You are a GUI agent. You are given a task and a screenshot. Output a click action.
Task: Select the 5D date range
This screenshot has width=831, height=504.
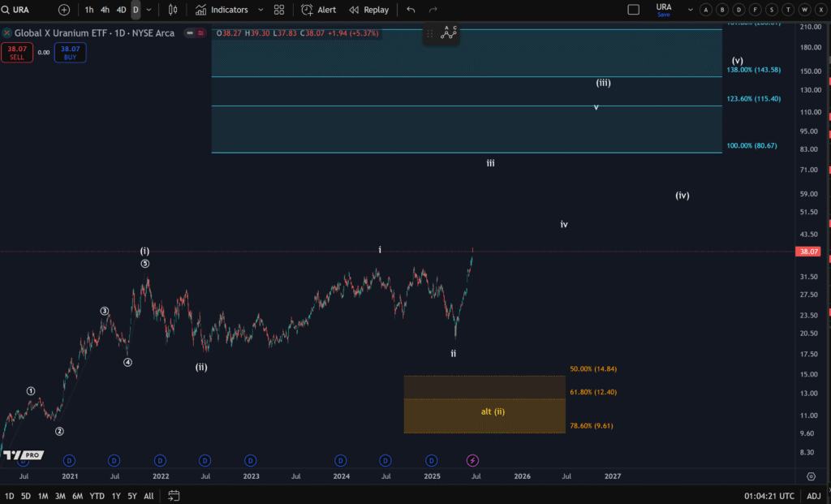click(x=25, y=496)
